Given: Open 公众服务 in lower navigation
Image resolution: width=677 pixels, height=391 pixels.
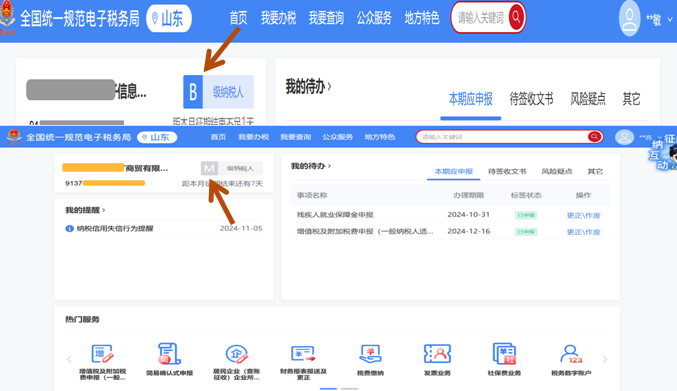Looking at the screenshot, I should coord(338,137).
